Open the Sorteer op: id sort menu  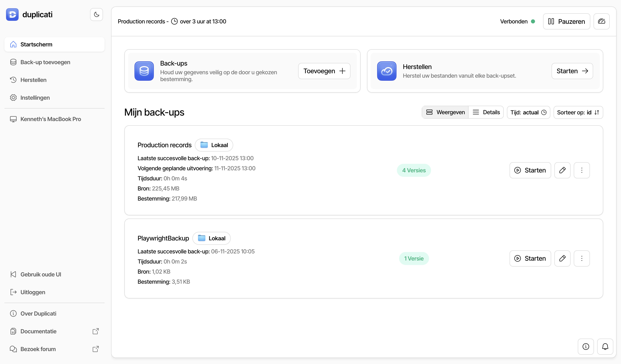coord(578,113)
